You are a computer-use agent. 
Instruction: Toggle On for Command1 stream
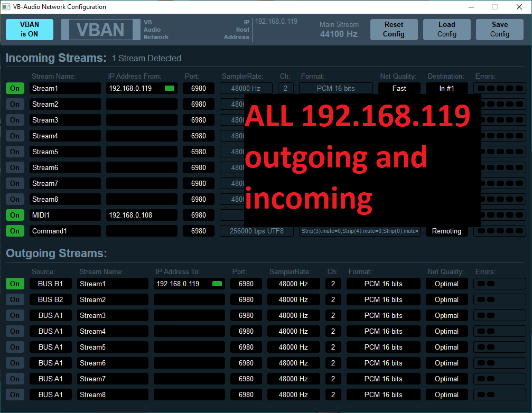pos(15,231)
